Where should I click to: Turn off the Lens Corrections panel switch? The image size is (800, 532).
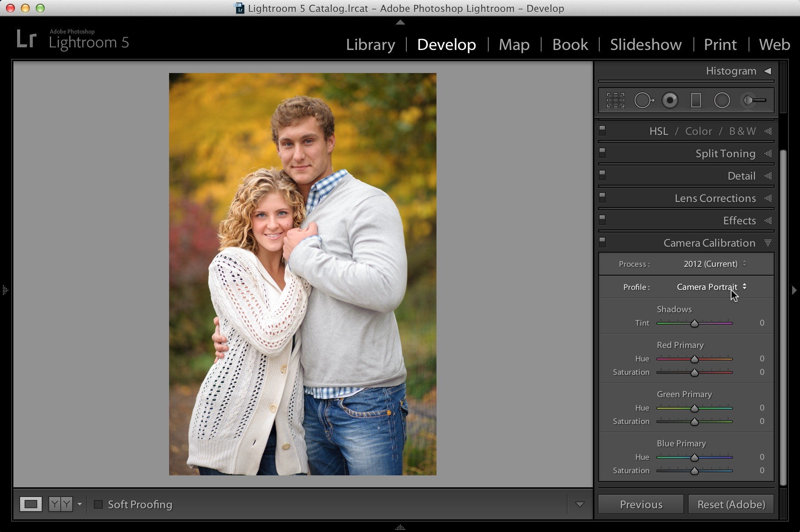[x=602, y=197]
